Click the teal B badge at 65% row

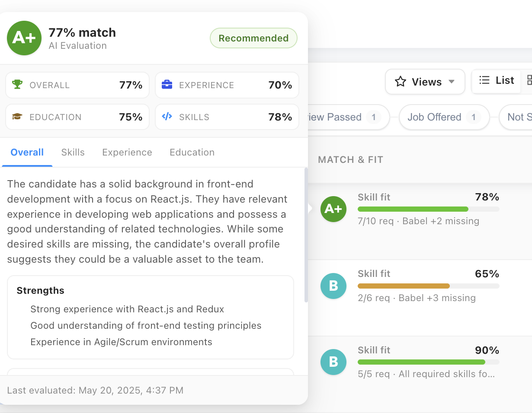(x=333, y=286)
